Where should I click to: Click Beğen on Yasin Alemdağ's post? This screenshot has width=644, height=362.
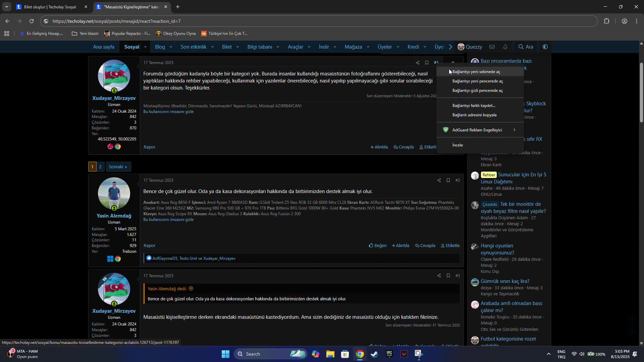(378, 246)
